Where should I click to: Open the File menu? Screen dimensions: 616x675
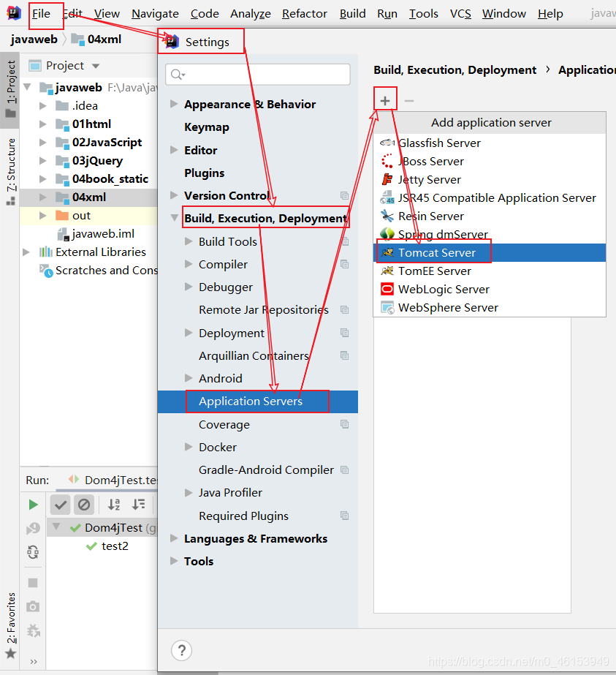tap(42, 14)
